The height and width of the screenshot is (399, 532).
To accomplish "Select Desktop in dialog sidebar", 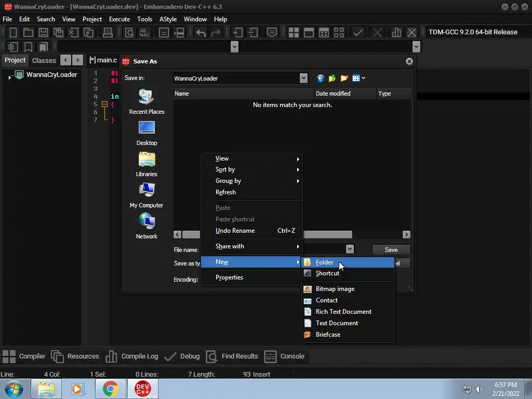I will 147,134.
